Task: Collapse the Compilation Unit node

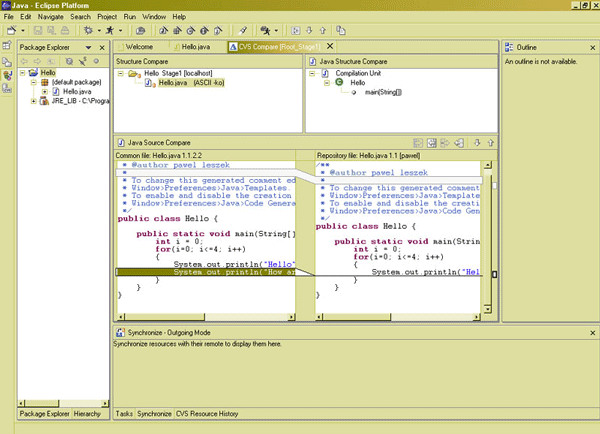Action: click(x=312, y=73)
